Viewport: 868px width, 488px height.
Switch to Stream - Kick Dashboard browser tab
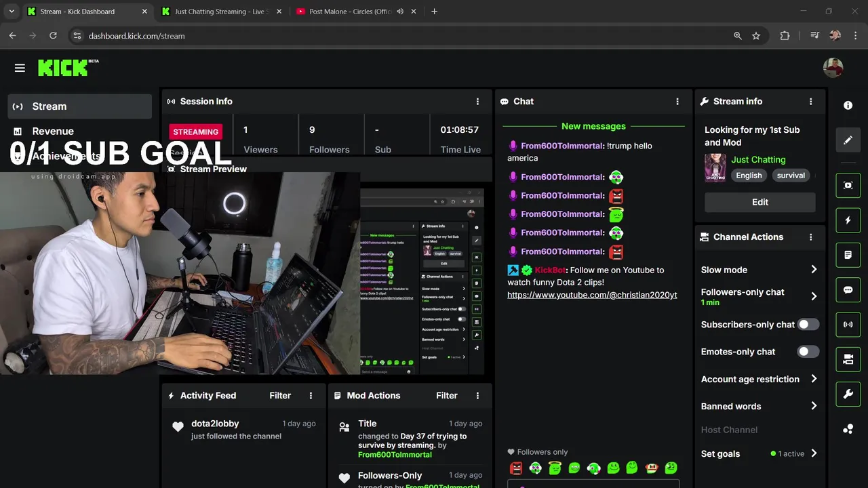pyautogui.click(x=85, y=12)
